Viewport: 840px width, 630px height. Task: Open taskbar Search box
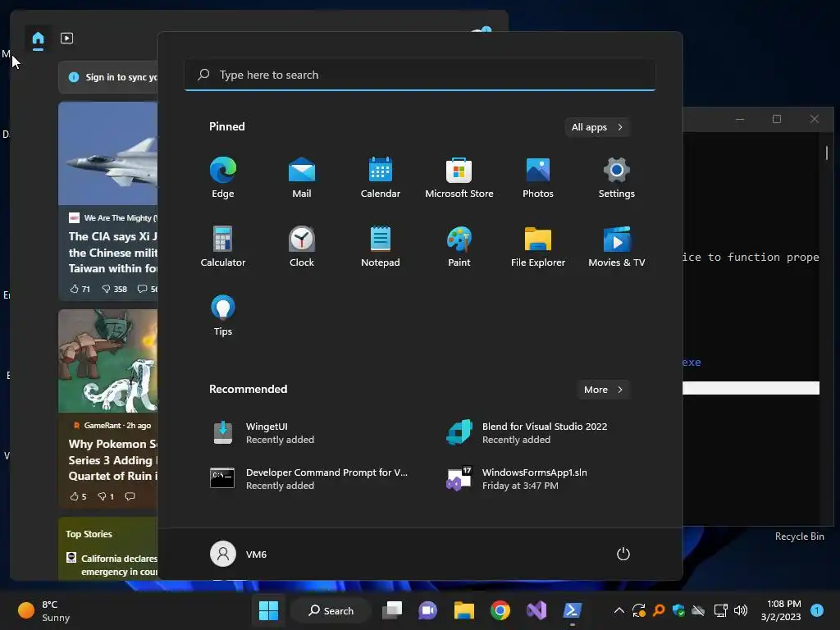331,610
